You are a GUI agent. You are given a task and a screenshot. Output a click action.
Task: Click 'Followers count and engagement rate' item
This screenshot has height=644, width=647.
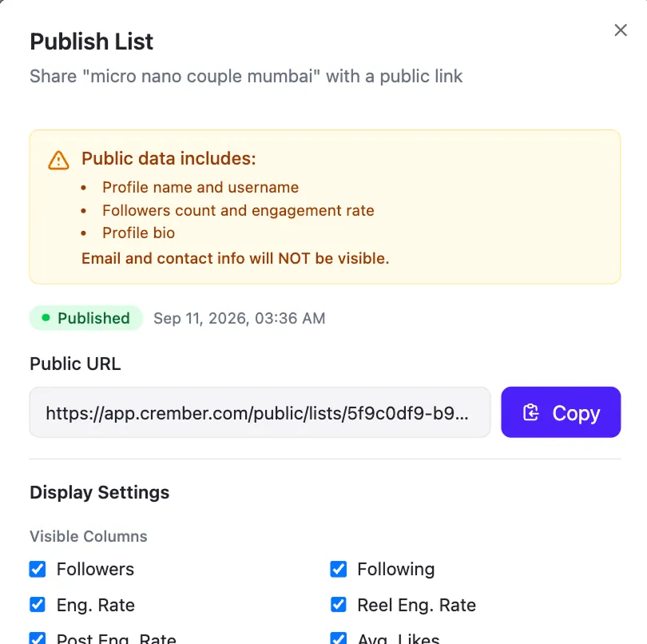238,211
